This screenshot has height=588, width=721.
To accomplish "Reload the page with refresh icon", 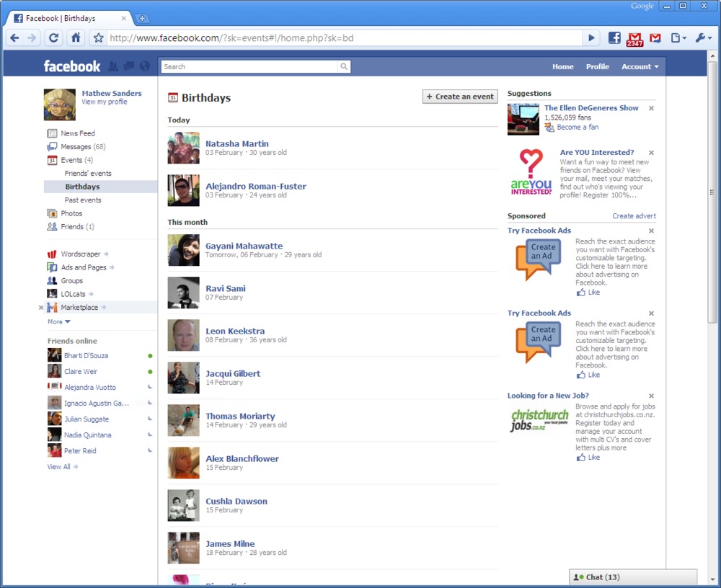I will click(x=54, y=38).
